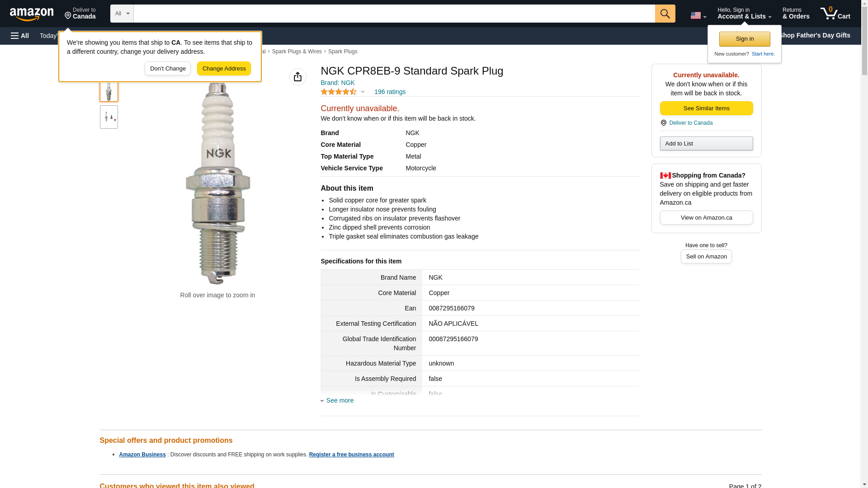Image resolution: width=868 pixels, height=488 pixels.
Task: Click the See Similar Items button
Action: tap(706, 108)
